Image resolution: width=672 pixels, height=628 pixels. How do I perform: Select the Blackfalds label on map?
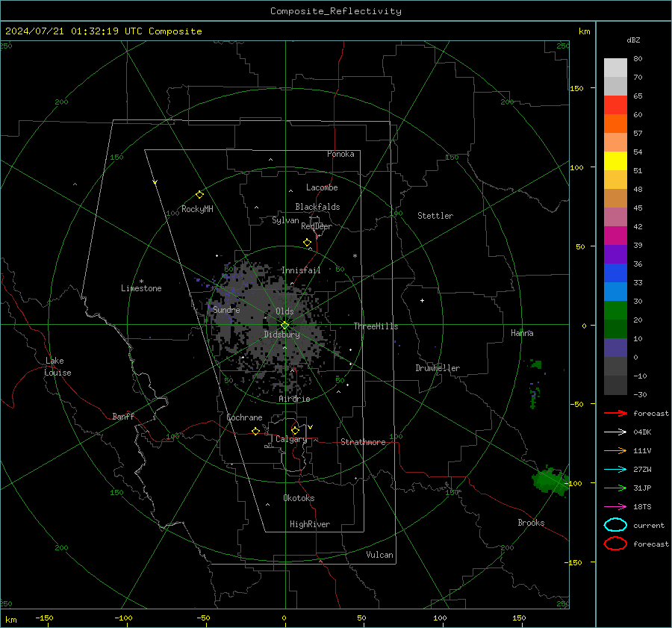pos(317,207)
